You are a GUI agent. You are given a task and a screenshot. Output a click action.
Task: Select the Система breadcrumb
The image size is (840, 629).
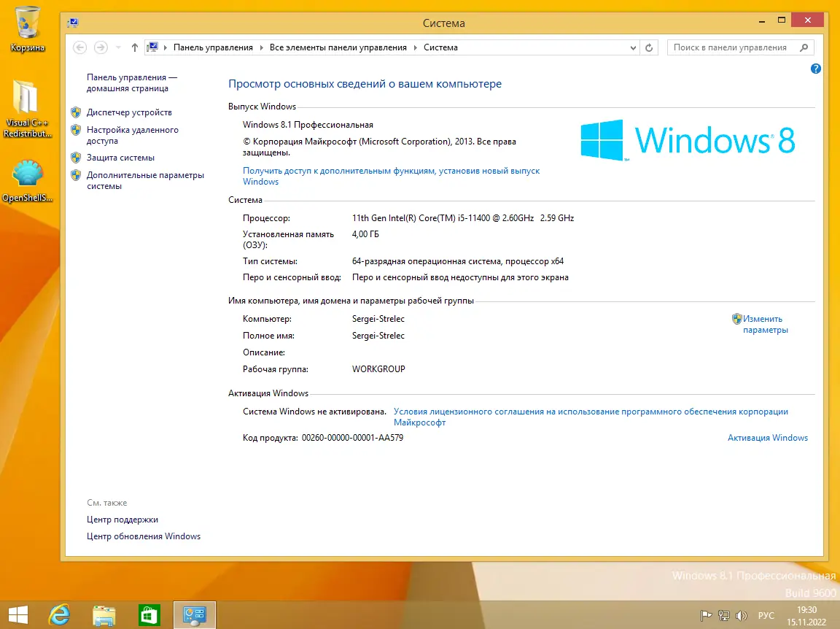(440, 47)
